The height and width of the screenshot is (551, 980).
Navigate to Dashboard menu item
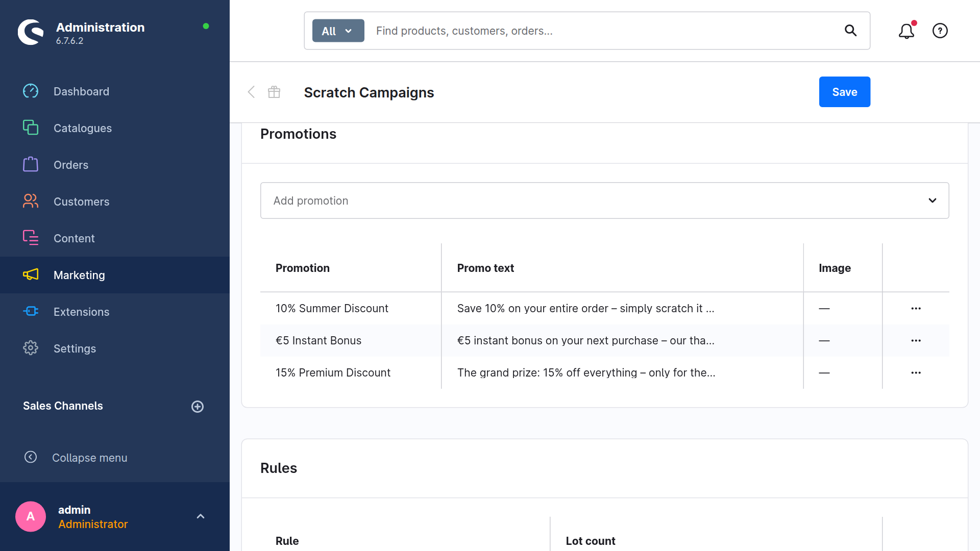click(82, 91)
